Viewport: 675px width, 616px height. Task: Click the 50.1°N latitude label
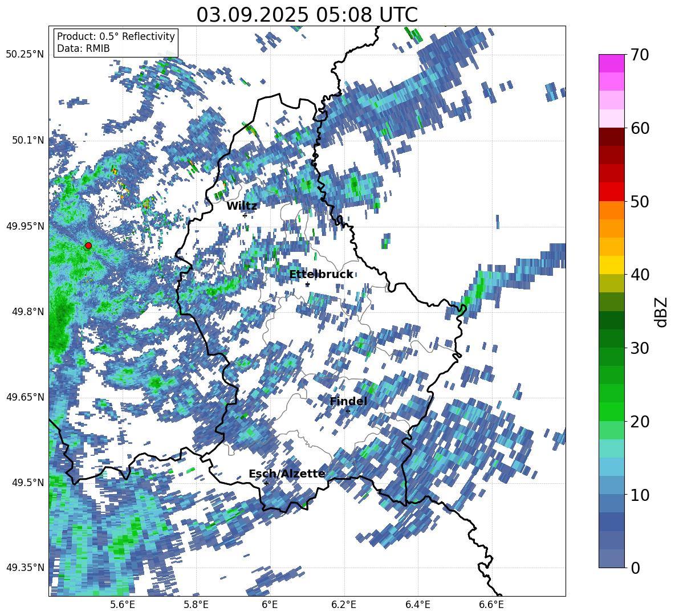(x=29, y=140)
